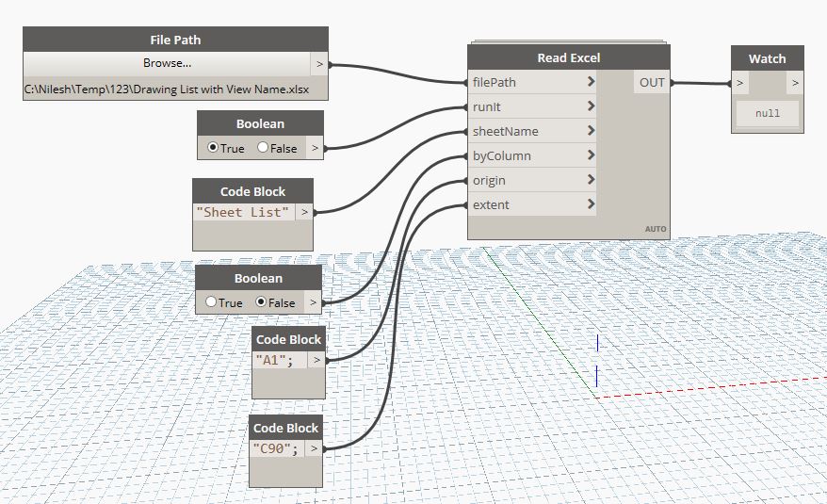The height and width of the screenshot is (504, 827).
Task: Click Watch node input port
Action: coord(740,83)
